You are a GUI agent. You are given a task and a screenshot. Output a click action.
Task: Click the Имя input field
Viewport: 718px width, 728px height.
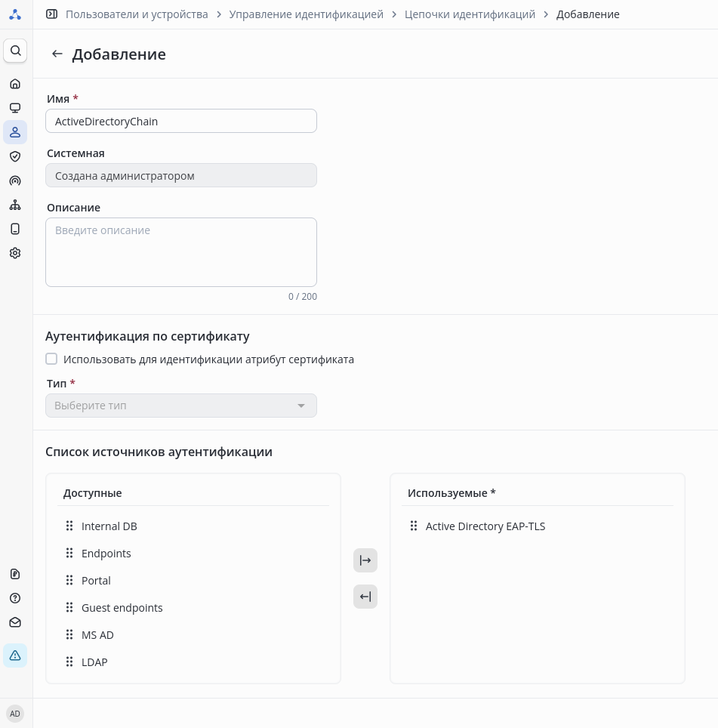coord(181,121)
